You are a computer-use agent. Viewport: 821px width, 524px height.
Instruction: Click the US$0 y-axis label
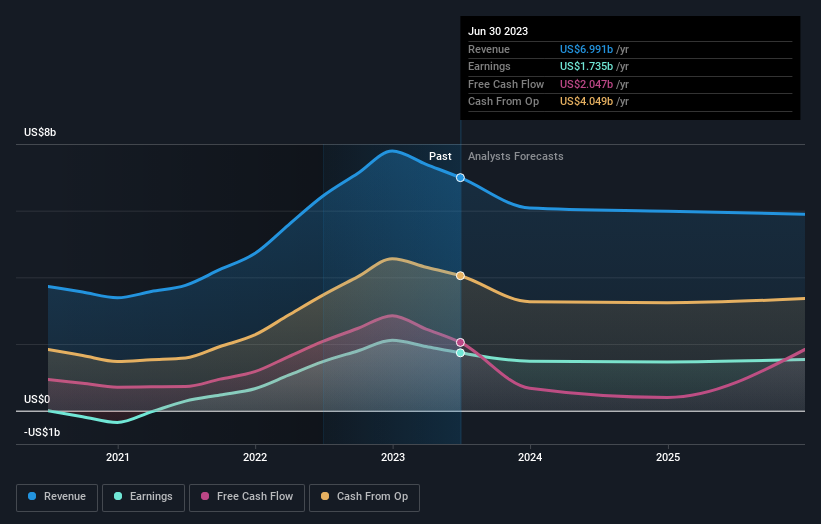click(x=37, y=399)
